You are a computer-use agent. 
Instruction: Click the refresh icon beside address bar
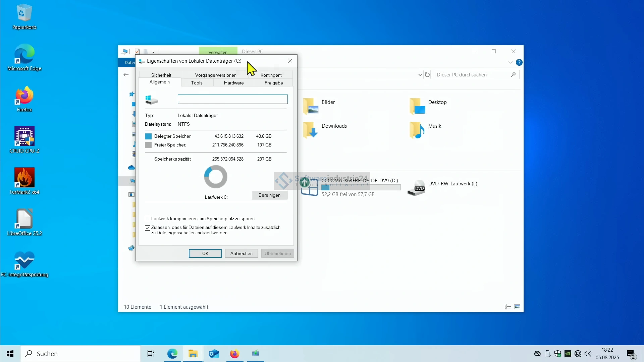427,75
